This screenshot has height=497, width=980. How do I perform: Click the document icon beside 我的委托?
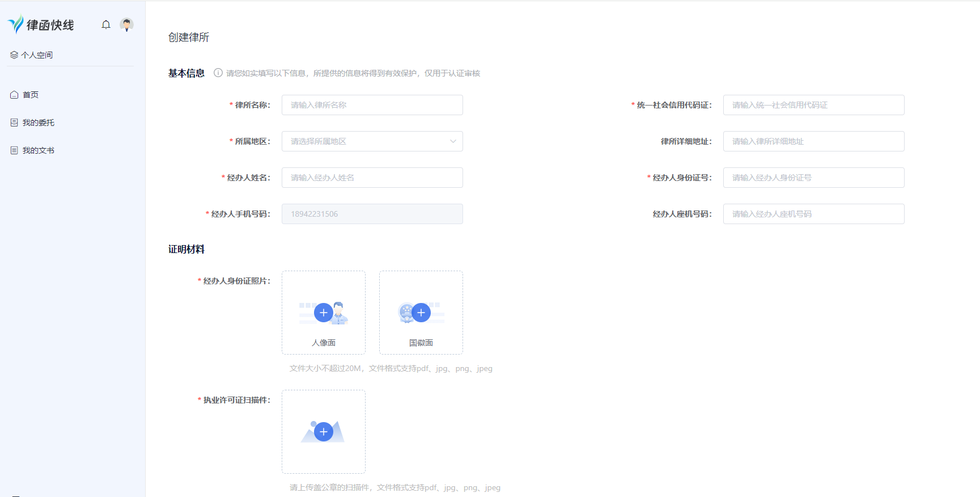point(14,123)
